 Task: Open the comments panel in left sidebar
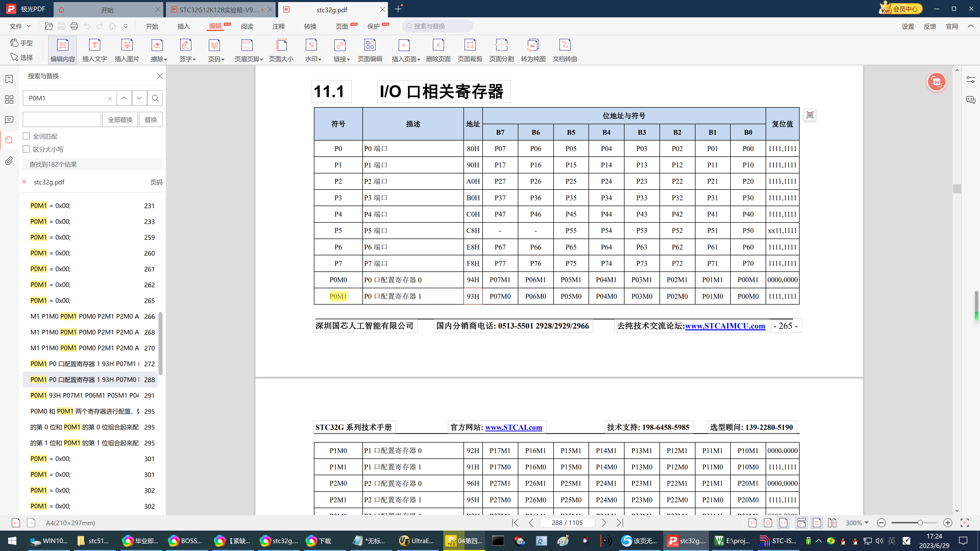click(x=9, y=120)
